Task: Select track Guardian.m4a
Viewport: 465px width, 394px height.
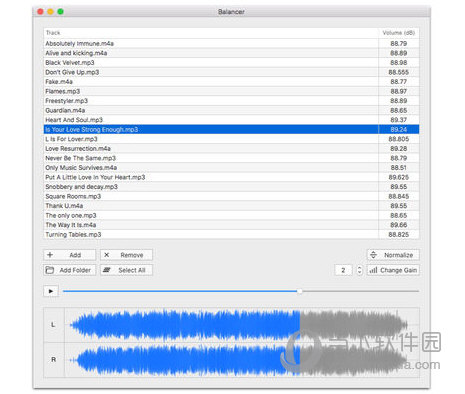Action: [231, 110]
